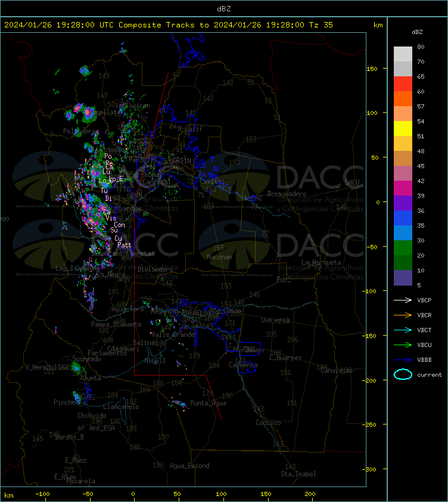The width and height of the screenshot is (448, 502).
Task: Click the 57 value on color scale
Action: click(421, 106)
